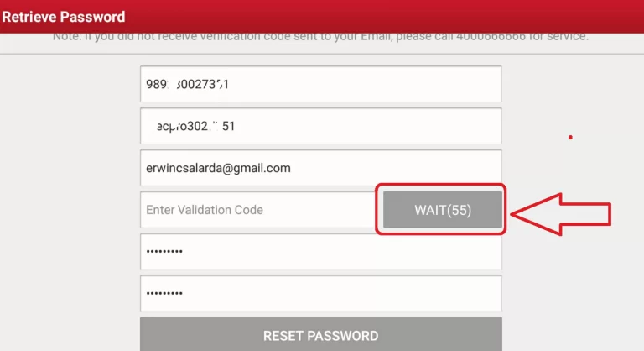Focus the erwincsalarda@gmail.com email field
This screenshot has height=351, width=644.
coord(321,168)
